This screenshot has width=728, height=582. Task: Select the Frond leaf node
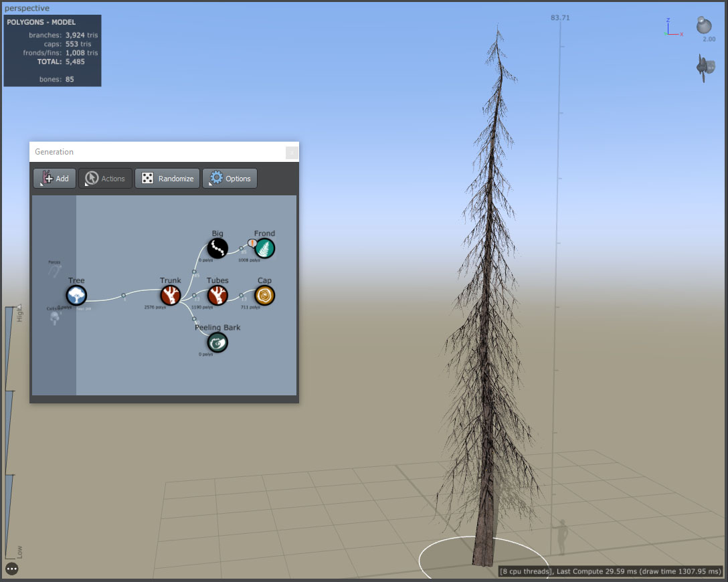[265, 248]
